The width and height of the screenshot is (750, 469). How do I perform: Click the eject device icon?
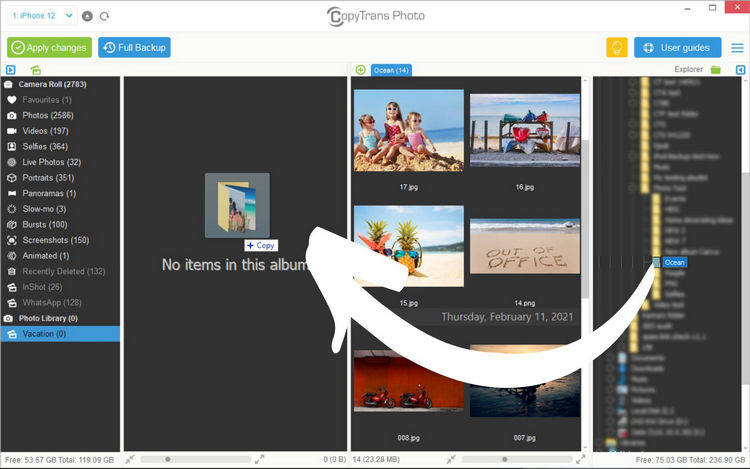tap(88, 17)
